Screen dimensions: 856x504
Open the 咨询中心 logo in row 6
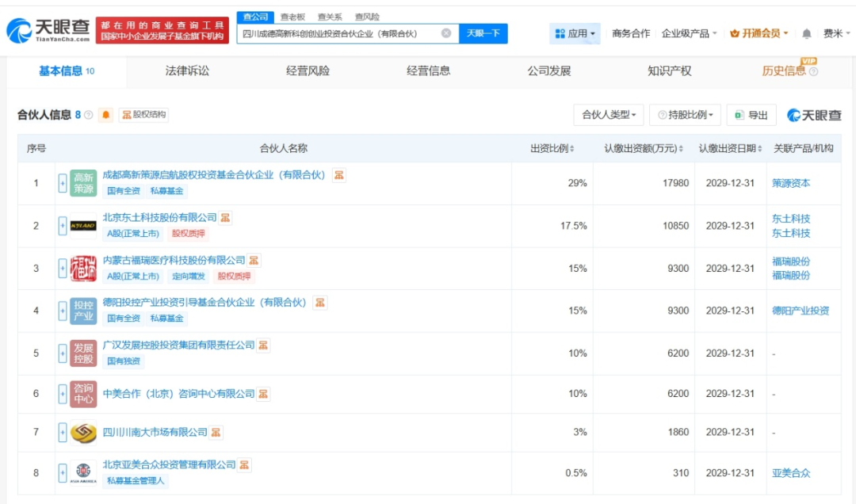(83, 394)
